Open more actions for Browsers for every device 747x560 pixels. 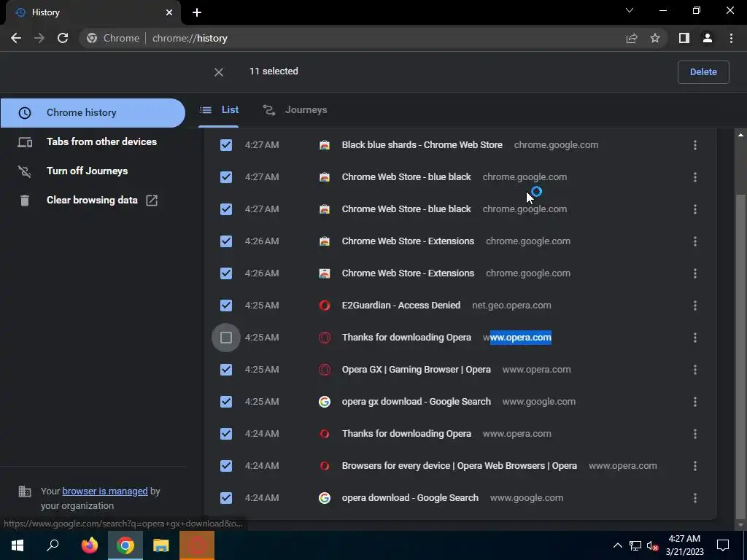(x=695, y=466)
